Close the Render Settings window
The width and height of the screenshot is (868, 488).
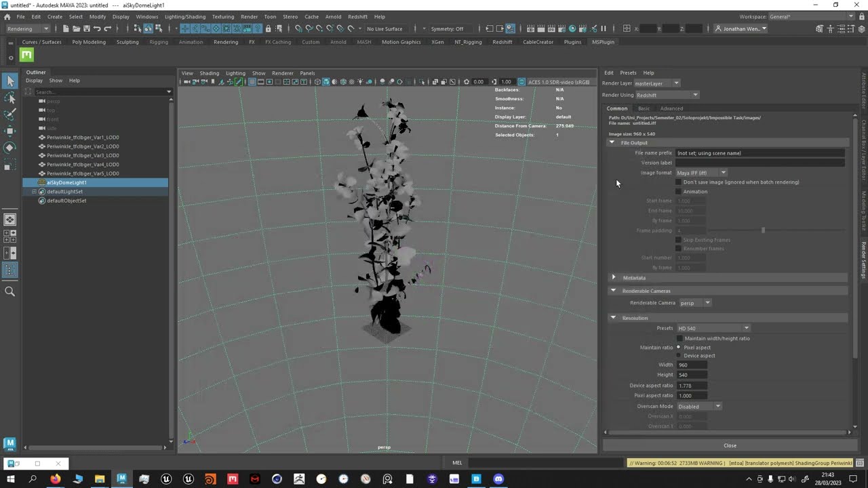coord(730,445)
